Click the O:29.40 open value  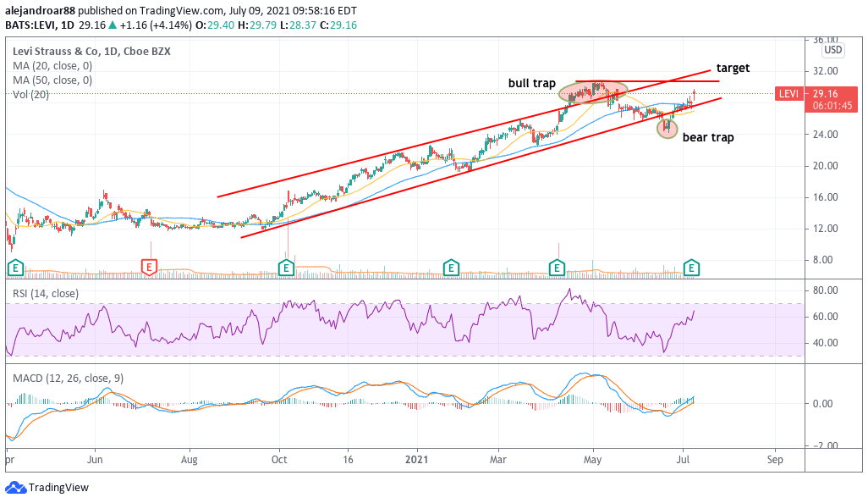pyautogui.click(x=216, y=25)
